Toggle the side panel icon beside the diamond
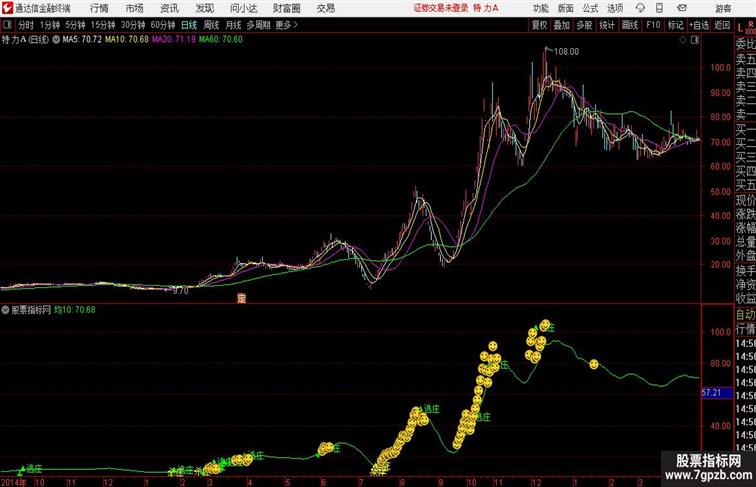 click(x=695, y=40)
